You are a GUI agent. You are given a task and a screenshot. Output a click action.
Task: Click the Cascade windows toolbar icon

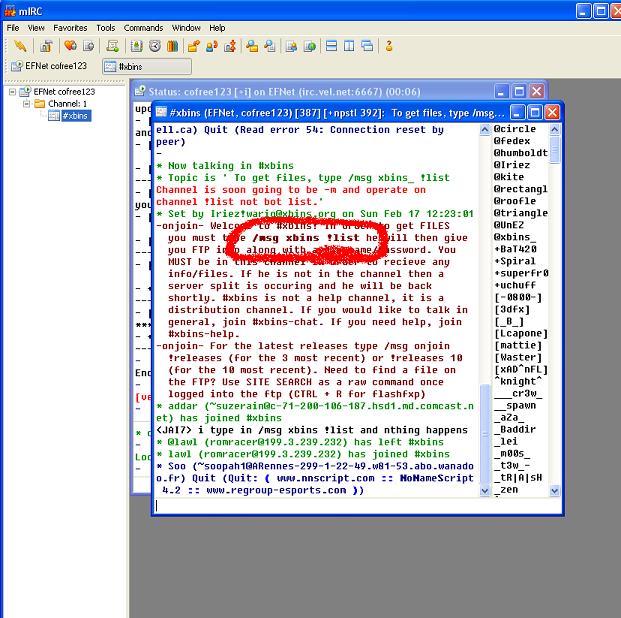click(x=367, y=46)
